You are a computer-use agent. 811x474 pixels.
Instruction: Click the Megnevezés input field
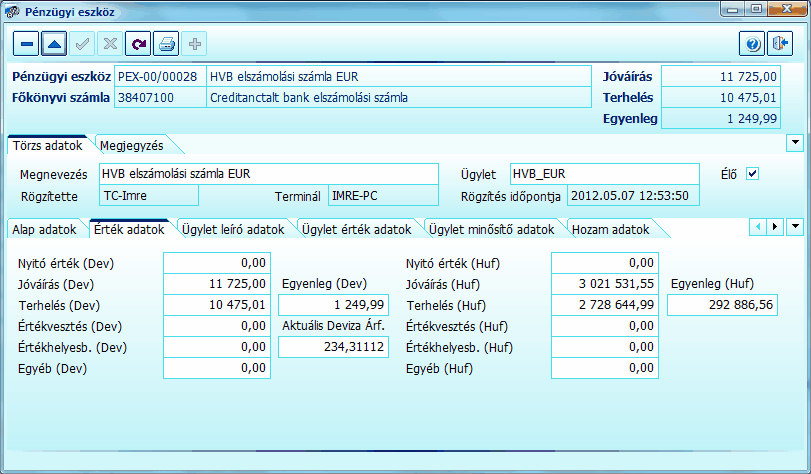(x=269, y=174)
